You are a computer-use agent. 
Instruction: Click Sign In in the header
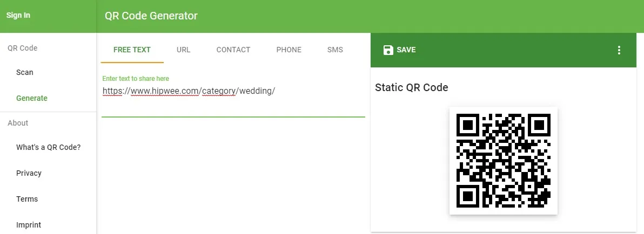point(18,16)
